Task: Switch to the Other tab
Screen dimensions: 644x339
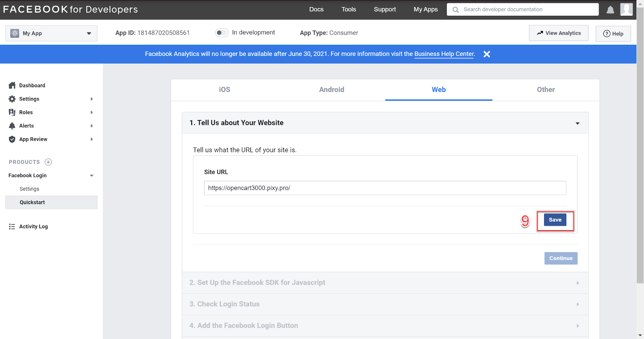Action: pos(546,89)
